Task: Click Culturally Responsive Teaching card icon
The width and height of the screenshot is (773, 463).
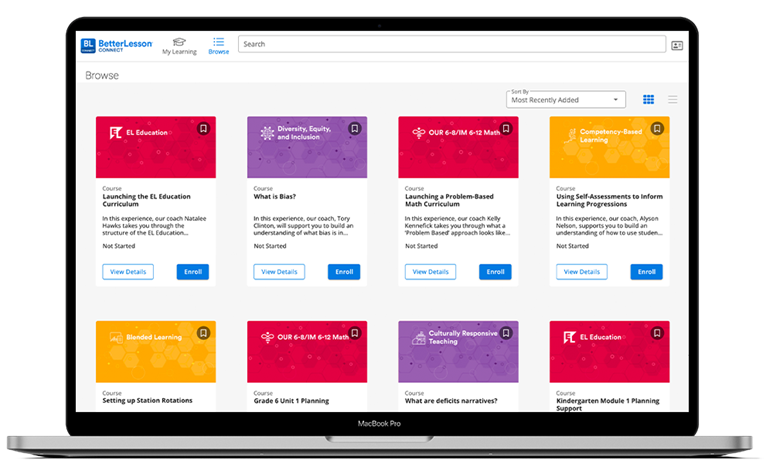Action: (x=419, y=338)
